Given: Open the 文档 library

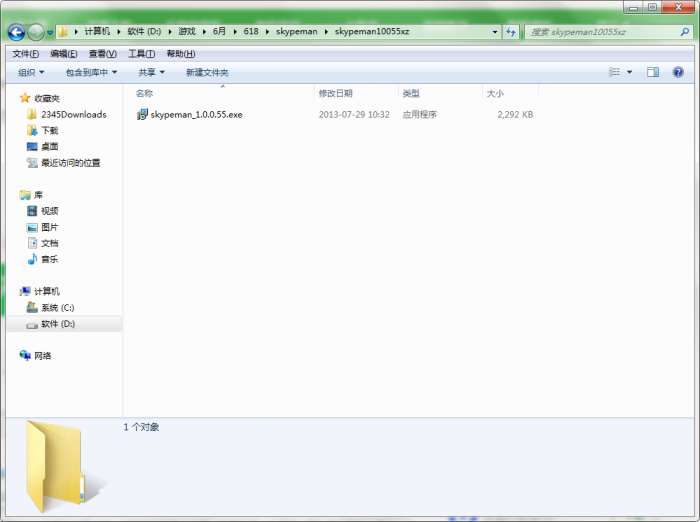Looking at the screenshot, I should [50, 243].
